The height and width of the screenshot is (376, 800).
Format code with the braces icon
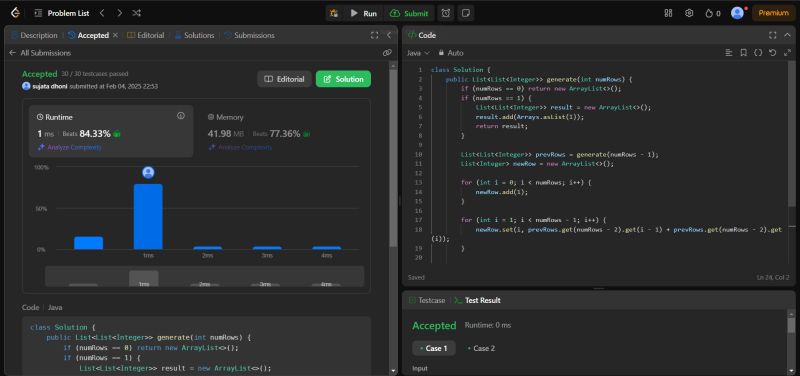tap(758, 53)
